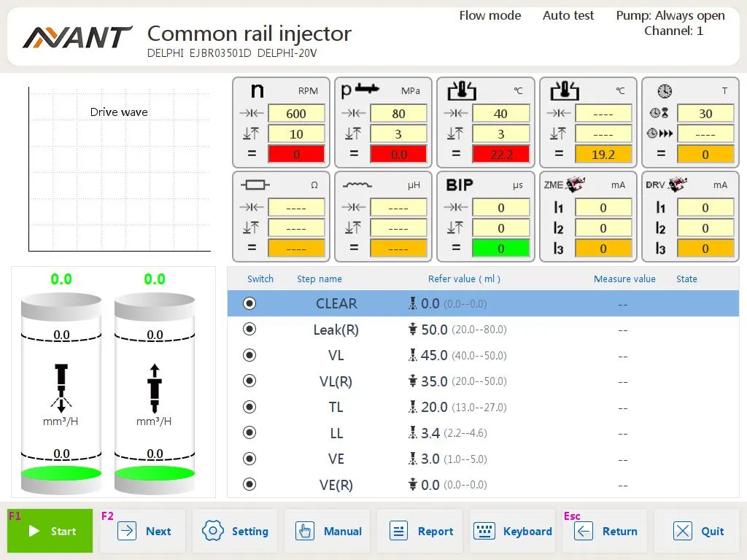
Task: Click the green fill indicator of the left cylinder
Action: click(61, 474)
